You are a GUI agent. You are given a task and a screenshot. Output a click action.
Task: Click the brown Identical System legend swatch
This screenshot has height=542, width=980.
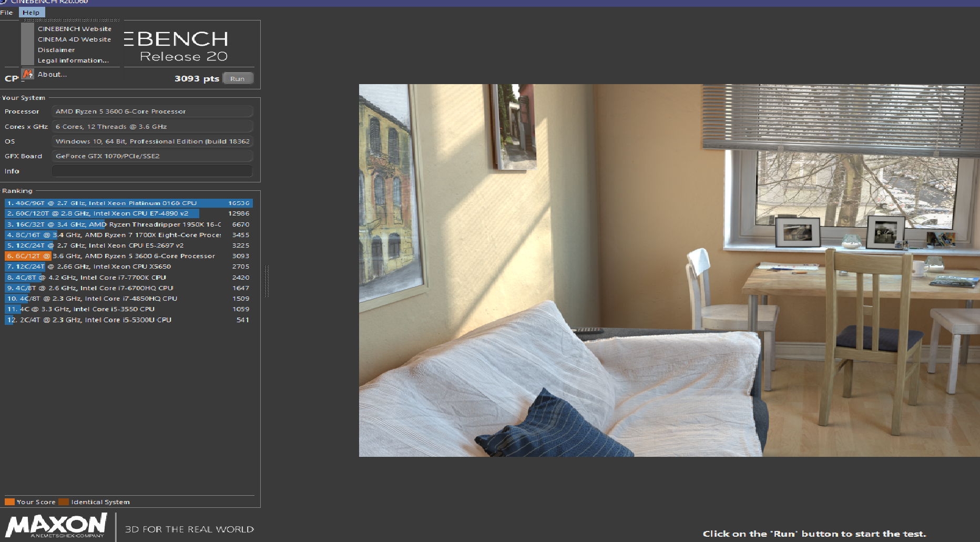(x=64, y=502)
